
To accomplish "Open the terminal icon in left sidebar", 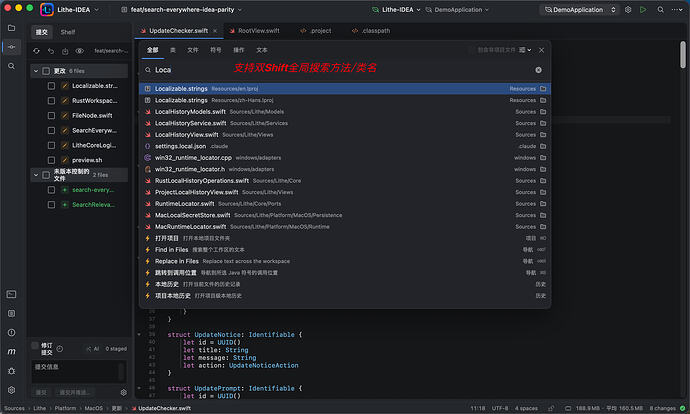I will (11, 294).
